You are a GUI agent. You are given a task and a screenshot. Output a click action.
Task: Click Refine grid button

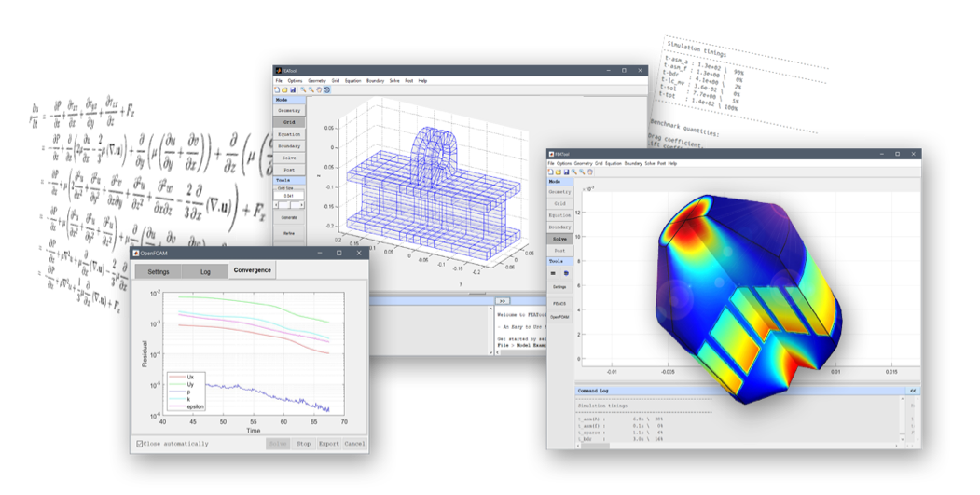(x=289, y=233)
